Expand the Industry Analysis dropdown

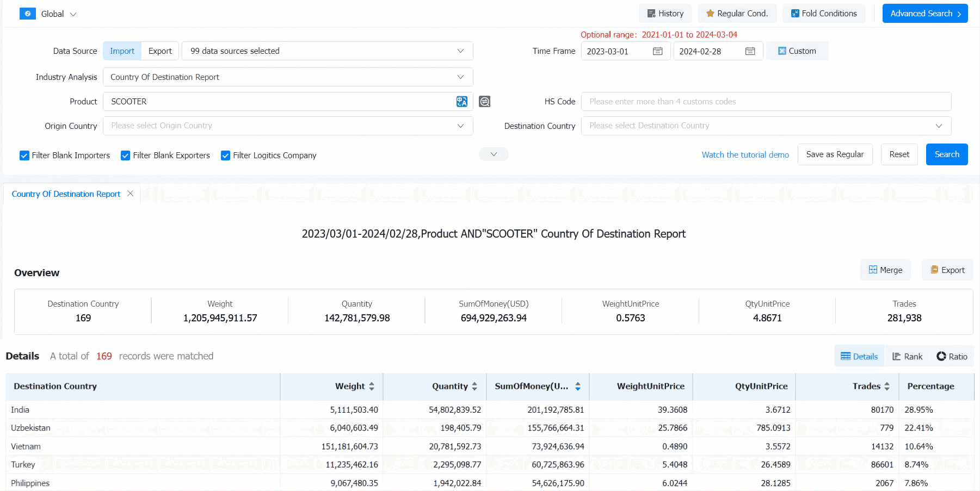pos(287,77)
